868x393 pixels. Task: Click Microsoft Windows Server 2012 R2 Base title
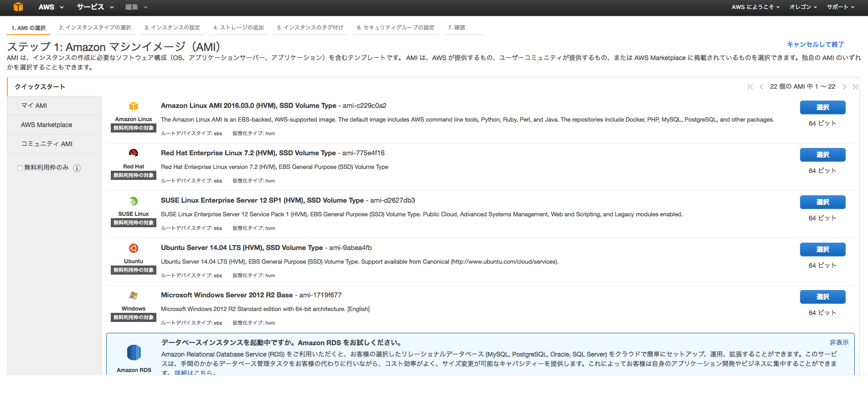[x=227, y=295]
